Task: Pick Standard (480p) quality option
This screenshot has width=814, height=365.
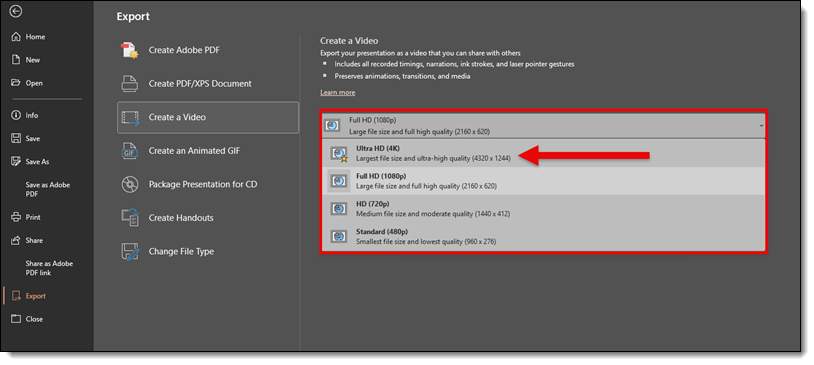Action: click(x=544, y=236)
